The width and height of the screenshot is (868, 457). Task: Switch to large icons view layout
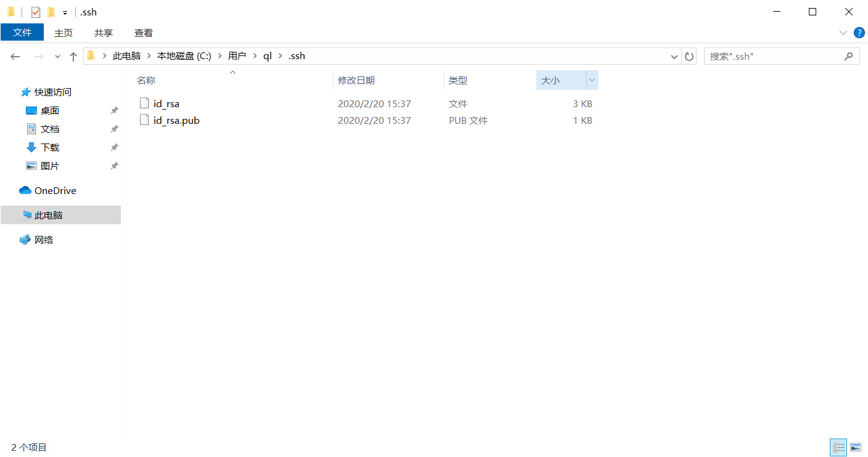855,448
